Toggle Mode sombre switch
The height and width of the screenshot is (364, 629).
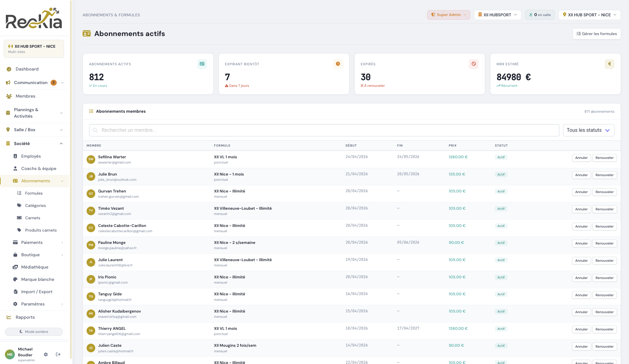point(34,332)
